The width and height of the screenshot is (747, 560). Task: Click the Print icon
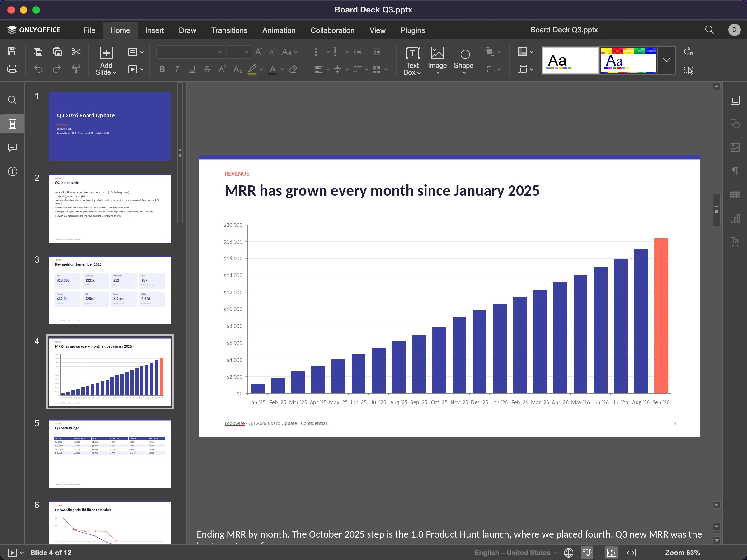pos(12,69)
